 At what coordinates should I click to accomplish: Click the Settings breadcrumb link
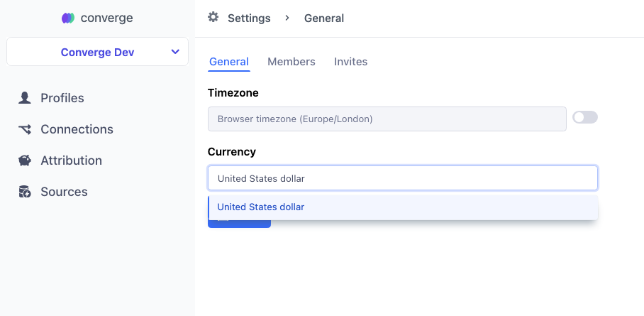click(249, 18)
